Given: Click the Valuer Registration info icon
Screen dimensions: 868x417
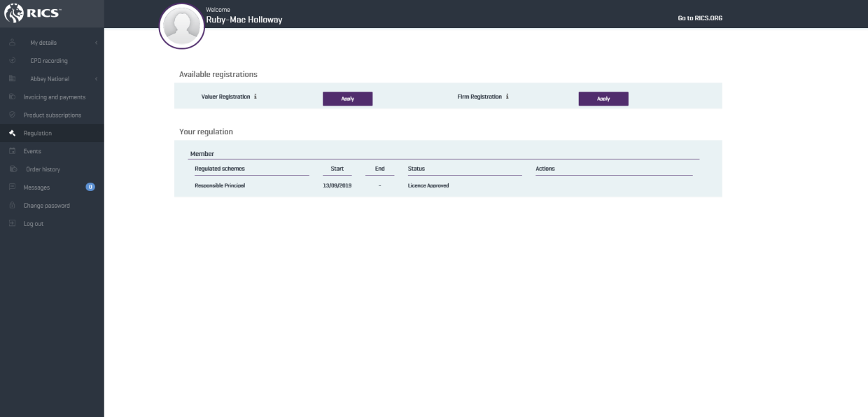Looking at the screenshot, I should tap(255, 97).
